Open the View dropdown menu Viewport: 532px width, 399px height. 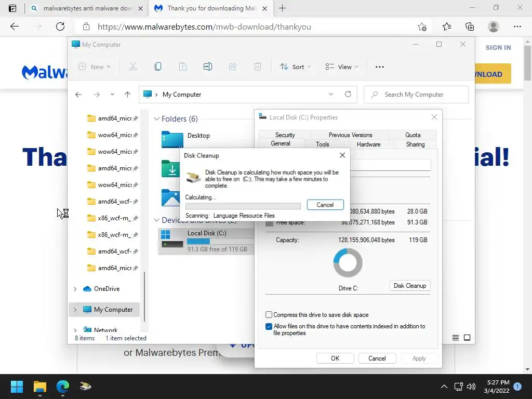(x=342, y=67)
